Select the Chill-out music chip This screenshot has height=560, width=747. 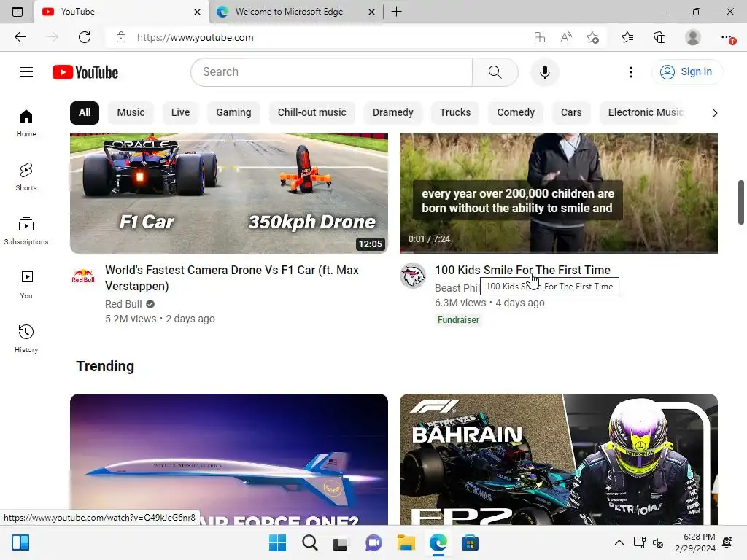(312, 113)
